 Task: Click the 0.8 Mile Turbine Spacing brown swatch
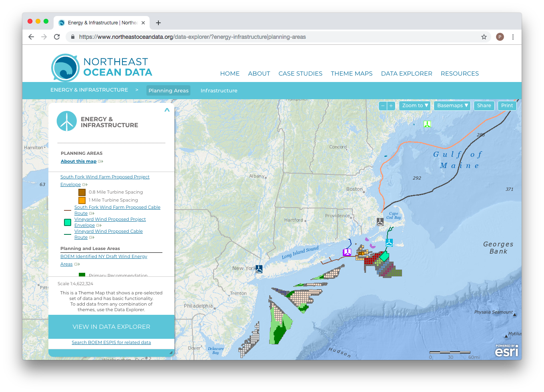82,192
